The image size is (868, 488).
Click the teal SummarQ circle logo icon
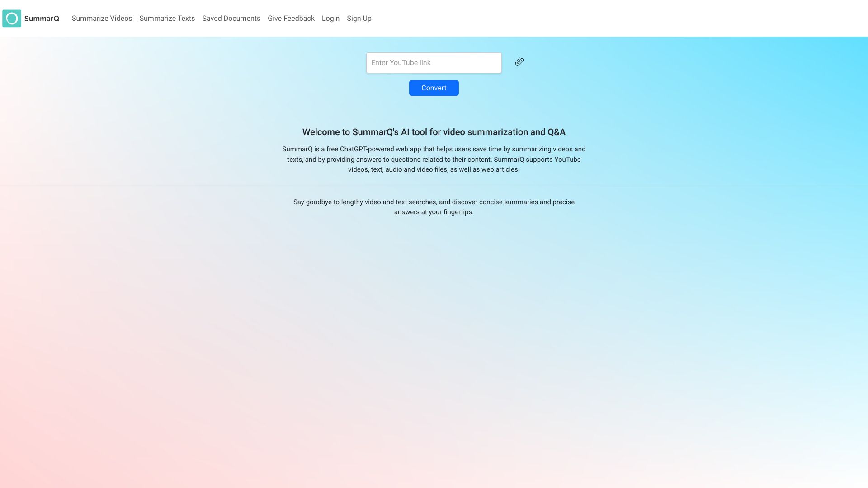12,19
